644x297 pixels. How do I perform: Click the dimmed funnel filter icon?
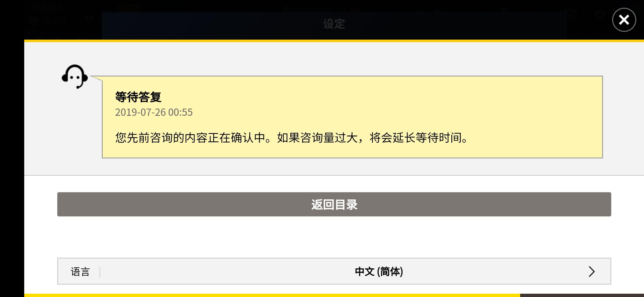tap(89, 20)
